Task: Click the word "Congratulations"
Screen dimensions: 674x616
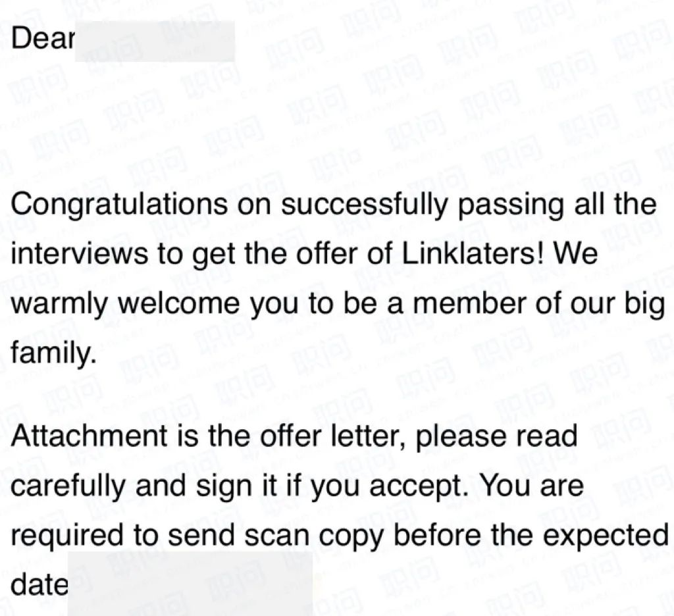Action: [x=119, y=205]
